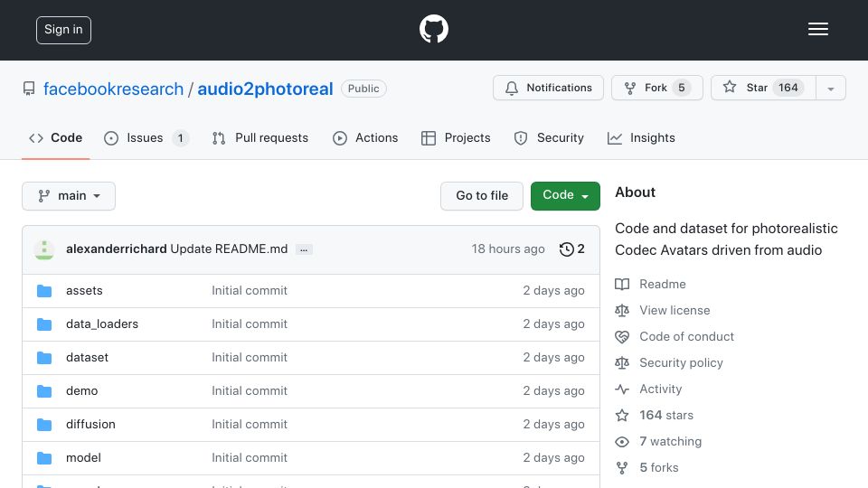
Task: Click the assets folder icon
Action: pyautogui.click(x=44, y=291)
